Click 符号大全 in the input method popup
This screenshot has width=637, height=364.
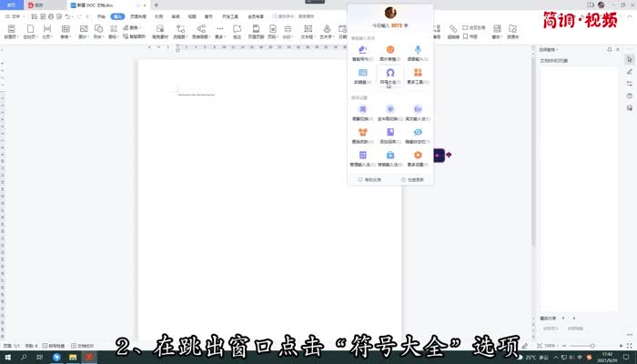(x=389, y=75)
